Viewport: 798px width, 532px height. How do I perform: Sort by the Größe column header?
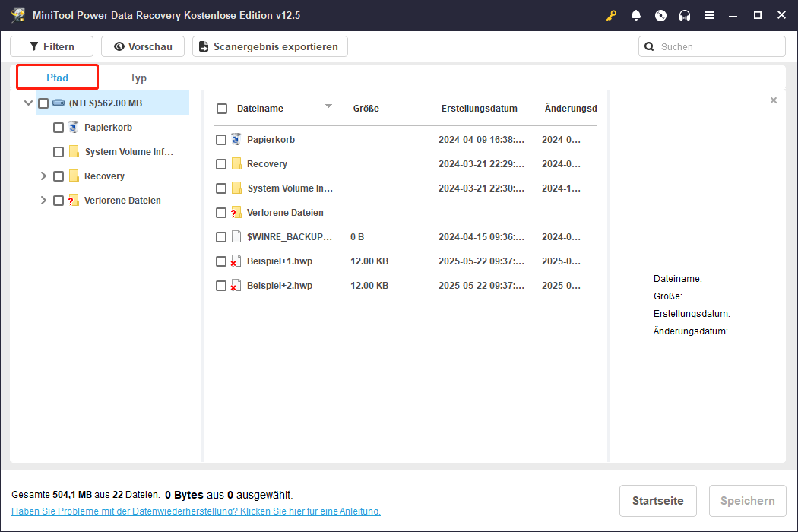[366, 109]
